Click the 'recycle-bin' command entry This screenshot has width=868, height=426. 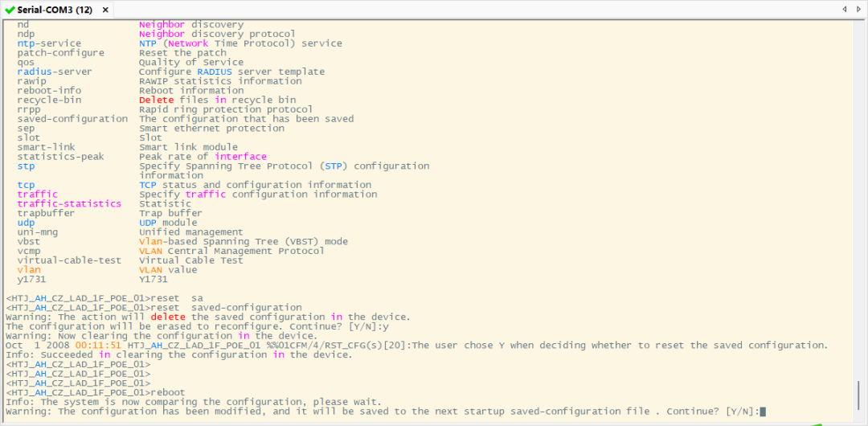(x=49, y=100)
